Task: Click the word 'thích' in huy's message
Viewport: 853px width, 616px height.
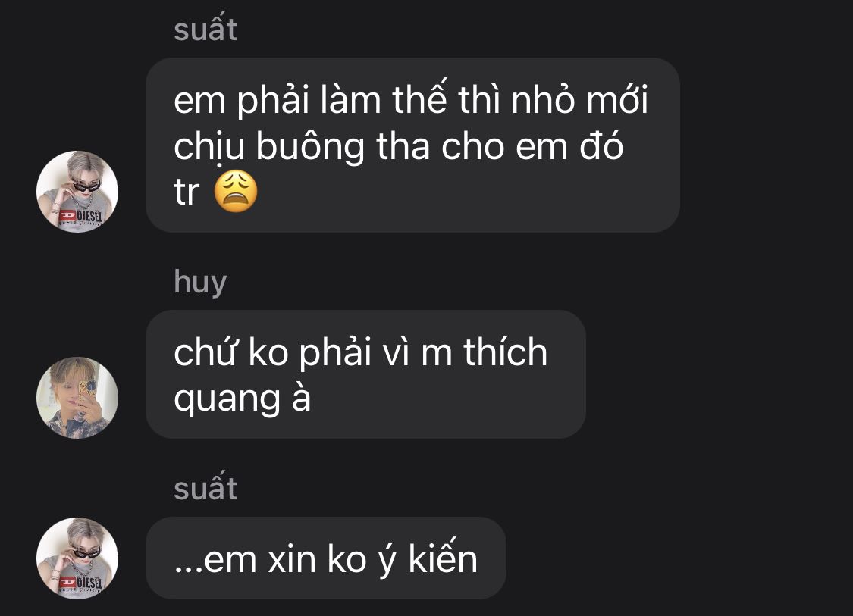Action: pyautogui.click(x=506, y=352)
